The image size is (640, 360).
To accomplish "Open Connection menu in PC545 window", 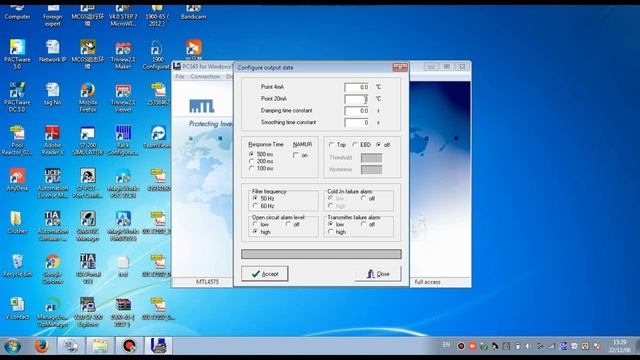I will point(205,76).
